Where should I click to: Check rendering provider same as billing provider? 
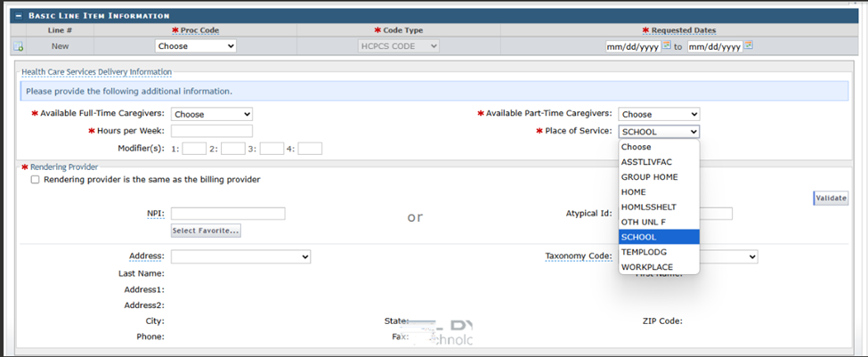click(x=35, y=180)
